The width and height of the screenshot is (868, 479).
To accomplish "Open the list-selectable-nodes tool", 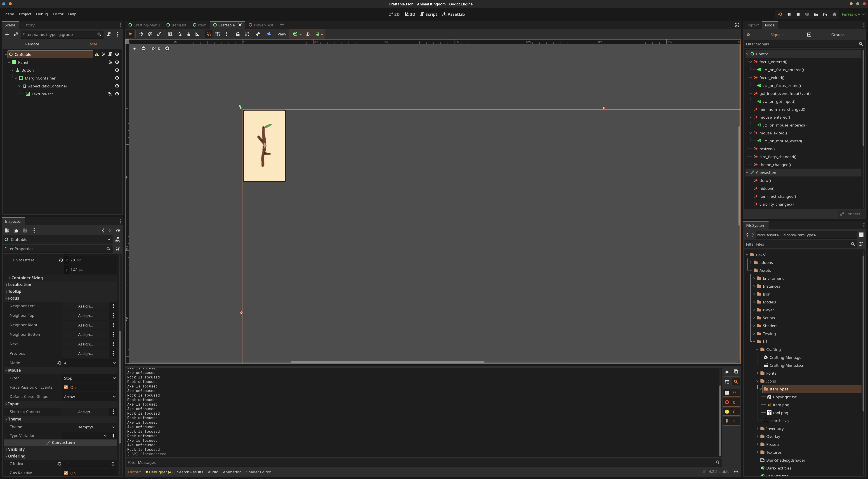I will pyautogui.click(x=170, y=34).
